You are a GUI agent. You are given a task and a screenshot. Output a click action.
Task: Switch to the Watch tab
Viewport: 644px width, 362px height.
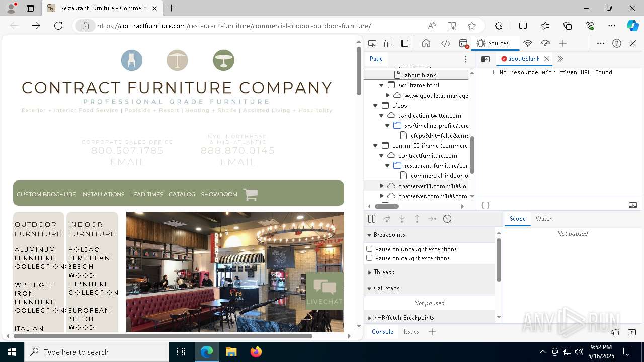[x=544, y=219]
